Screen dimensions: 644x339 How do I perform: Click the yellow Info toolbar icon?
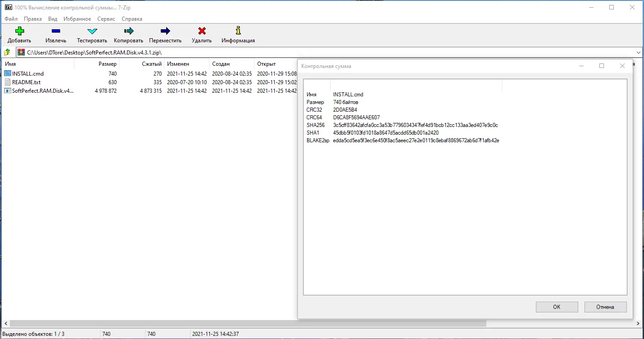point(238,31)
